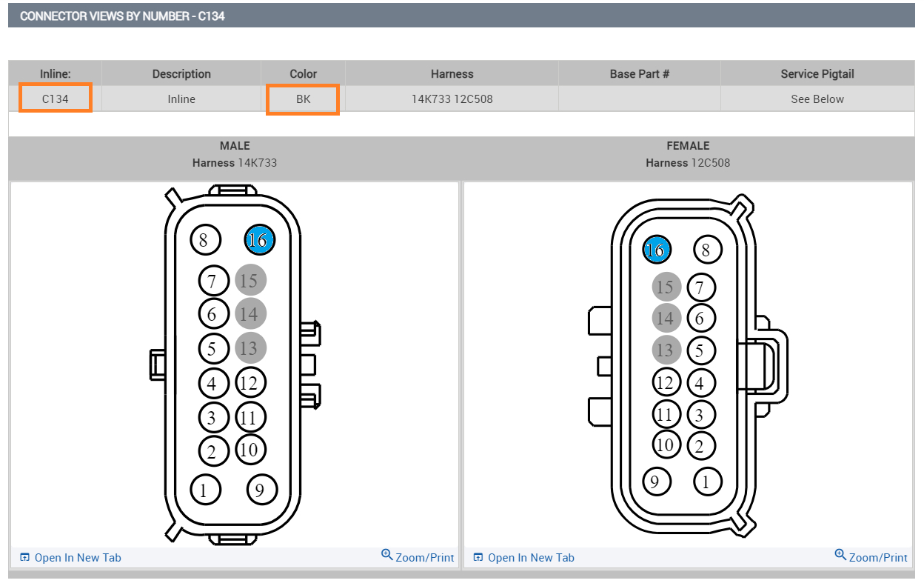Click pin 12 on male connector
The width and height of the screenshot is (924, 586).
tap(250, 383)
